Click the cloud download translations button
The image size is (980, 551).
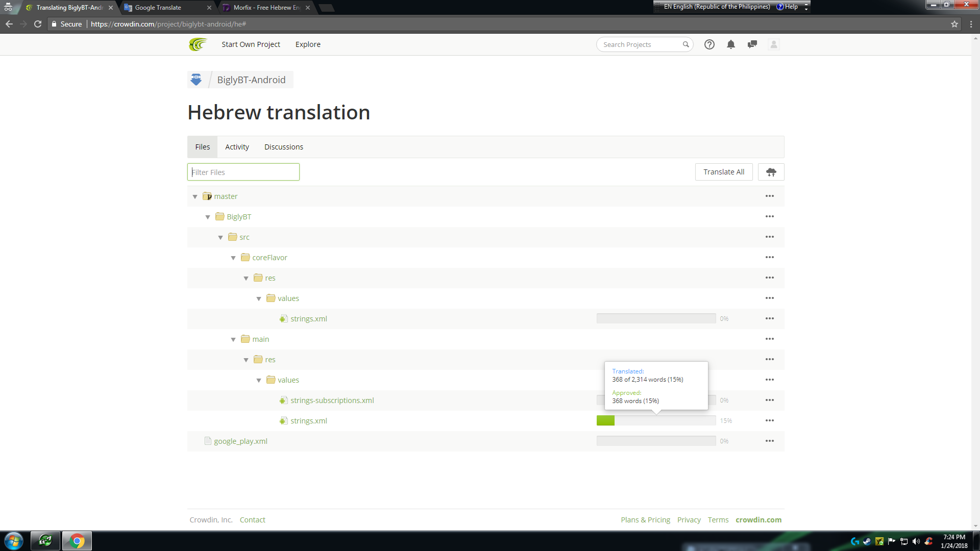click(771, 172)
